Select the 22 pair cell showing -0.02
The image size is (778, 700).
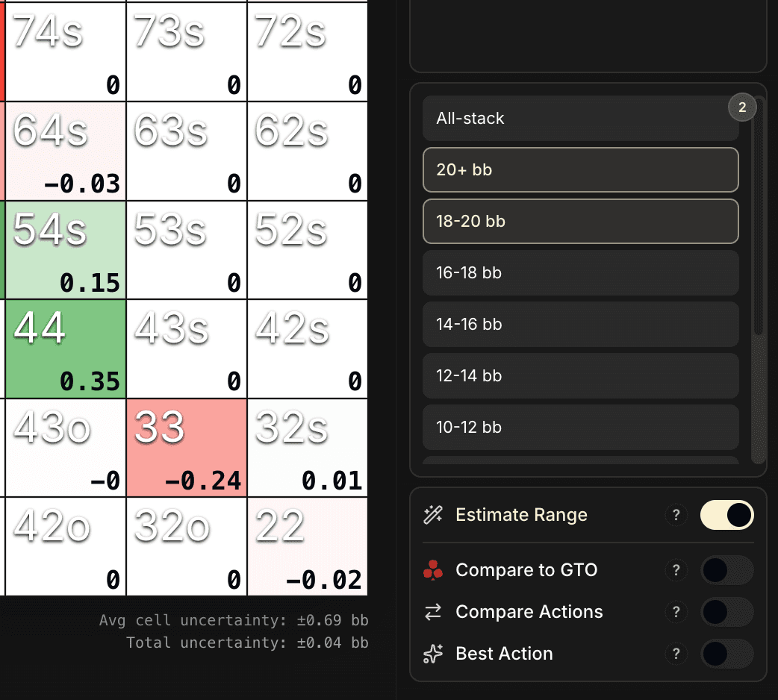[x=308, y=546]
